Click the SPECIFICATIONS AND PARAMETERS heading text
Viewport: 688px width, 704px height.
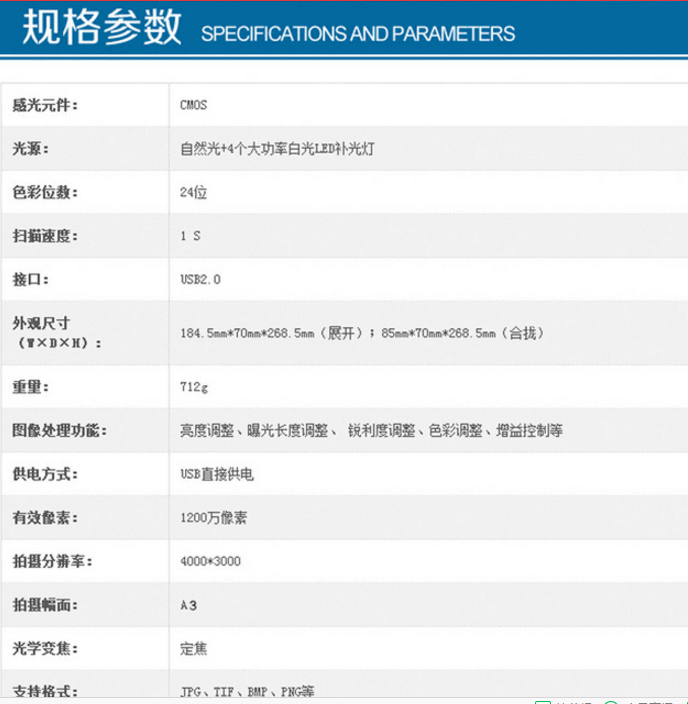coord(358,33)
